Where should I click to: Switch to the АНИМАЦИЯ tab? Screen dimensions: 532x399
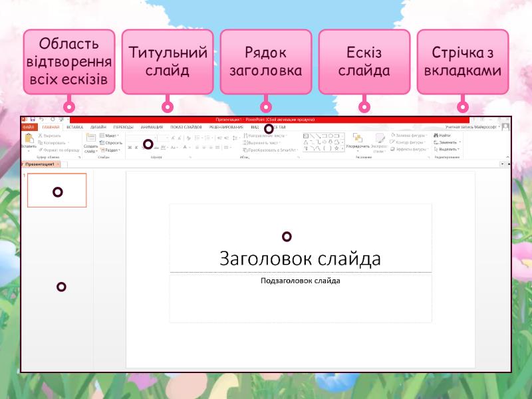(x=152, y=127)
